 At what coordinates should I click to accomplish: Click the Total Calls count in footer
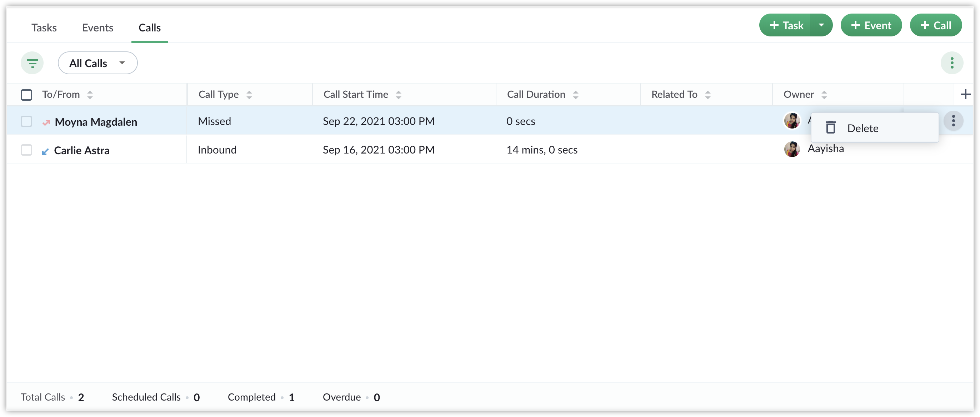click(x=81, y=397)
